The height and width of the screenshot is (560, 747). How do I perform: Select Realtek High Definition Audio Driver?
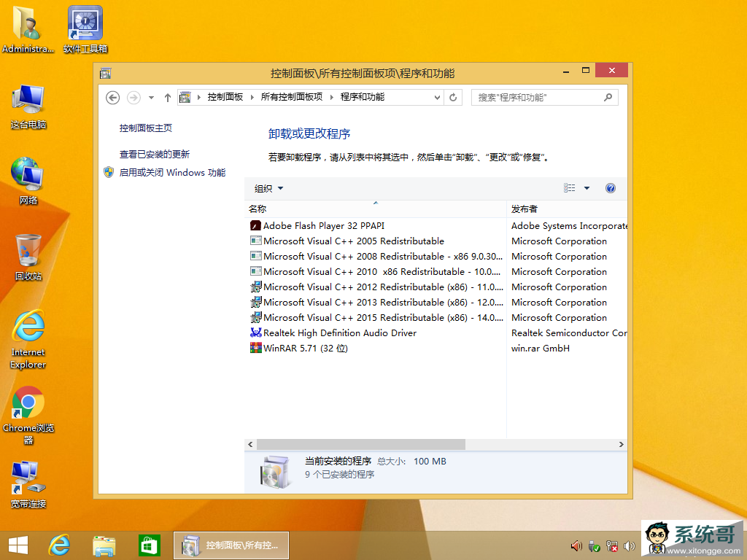[x=340, y=332]
